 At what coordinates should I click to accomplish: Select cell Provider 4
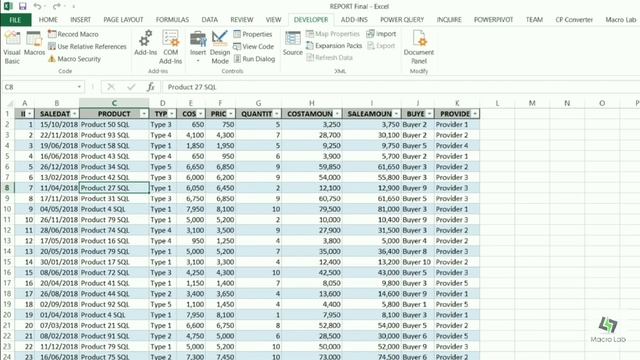[457, 146]
